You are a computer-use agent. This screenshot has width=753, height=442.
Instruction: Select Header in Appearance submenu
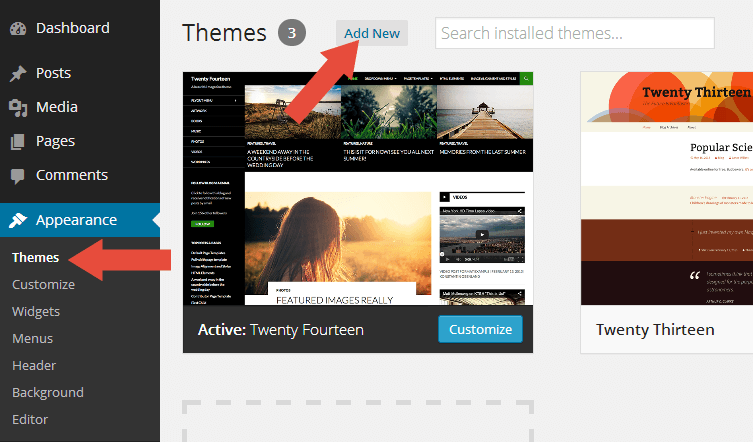coord(34,366)
